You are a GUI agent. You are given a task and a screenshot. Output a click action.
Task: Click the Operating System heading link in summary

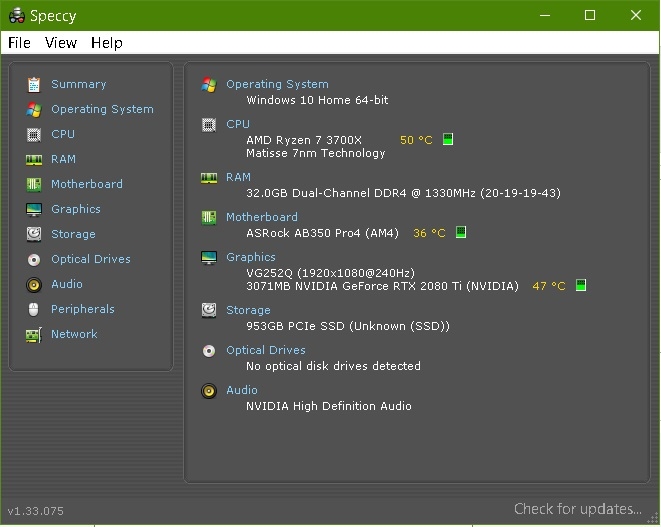click(x=277, y=84)
